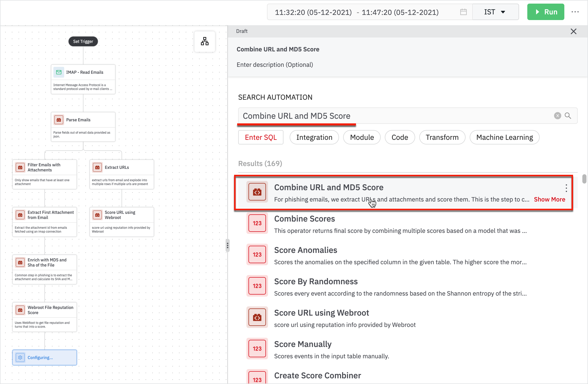Click the Filter Emails with Attachments node icon
This screenshot has height=384, width=588.
pos(20,167)
